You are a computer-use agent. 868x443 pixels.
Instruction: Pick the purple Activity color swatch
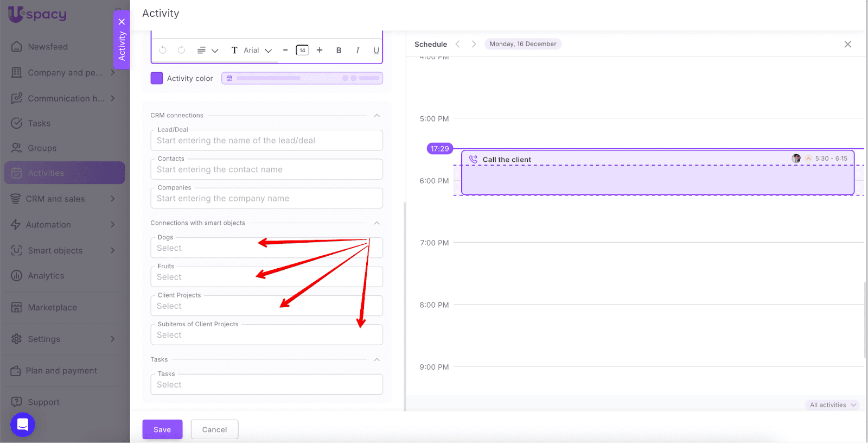tap(157, 78)
